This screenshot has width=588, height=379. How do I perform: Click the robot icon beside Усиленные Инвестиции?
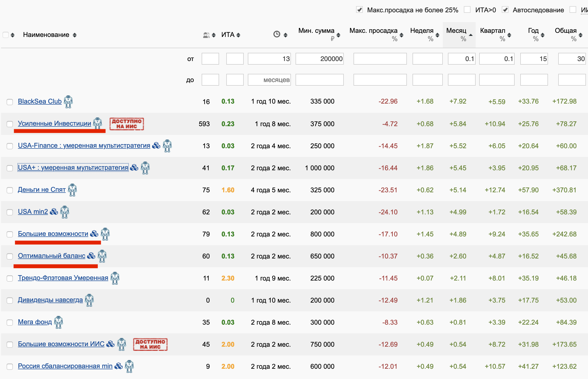click(x=97, y=124)
